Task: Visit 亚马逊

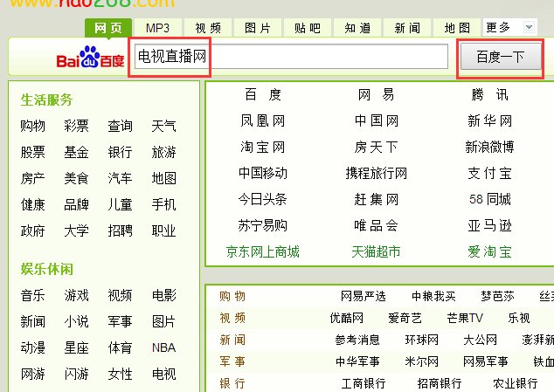Action: click(x=489, y=225)
